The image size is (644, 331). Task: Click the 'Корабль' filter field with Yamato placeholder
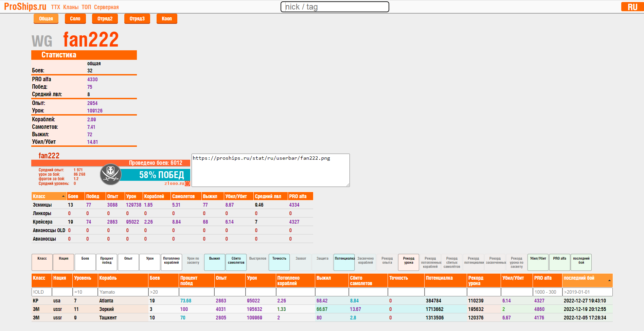[x=123, y=292]
